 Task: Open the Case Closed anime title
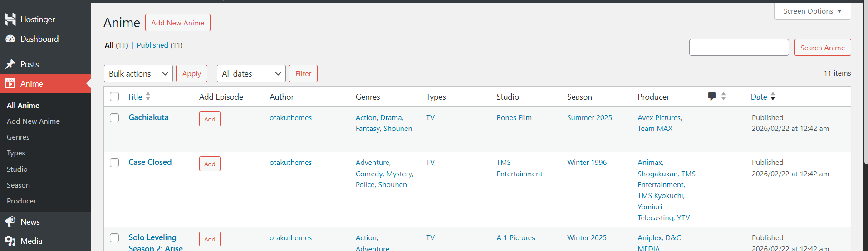coord(150,162)
